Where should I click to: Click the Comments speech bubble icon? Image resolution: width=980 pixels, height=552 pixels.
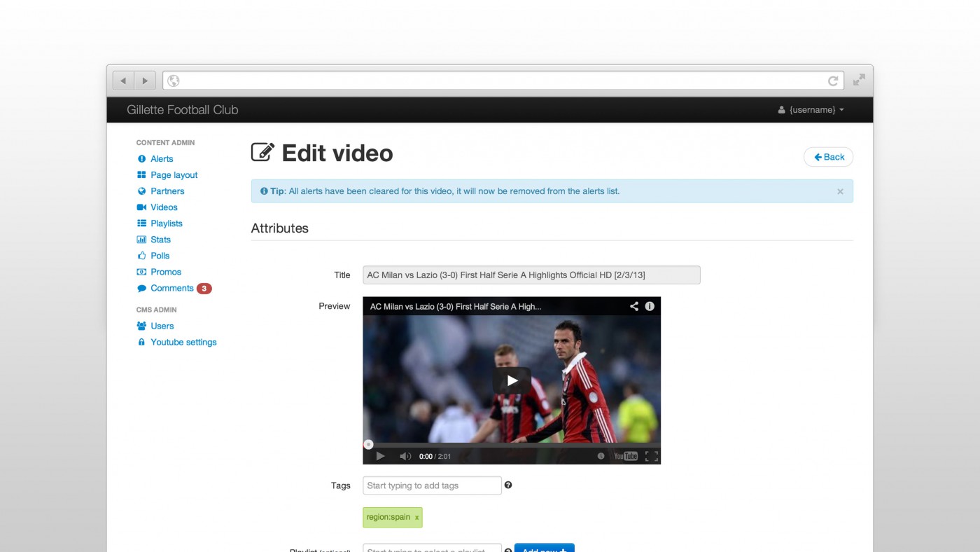[x=141, y=288]
